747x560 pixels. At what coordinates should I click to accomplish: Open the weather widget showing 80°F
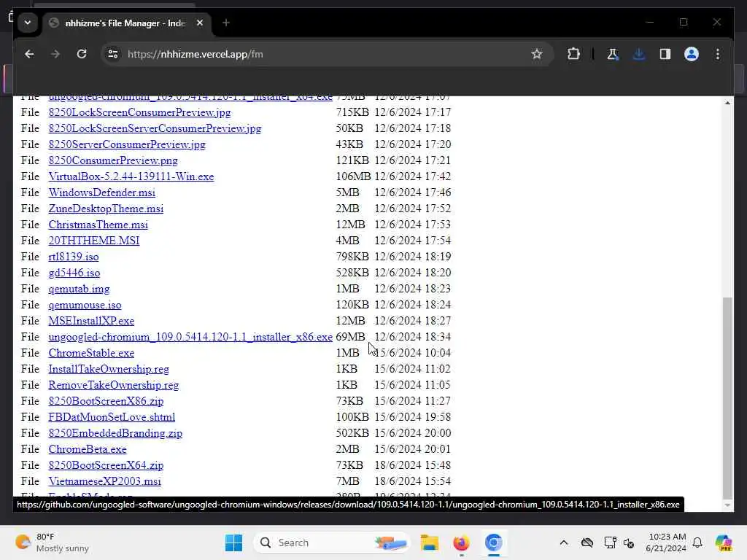tap(53, 542)
